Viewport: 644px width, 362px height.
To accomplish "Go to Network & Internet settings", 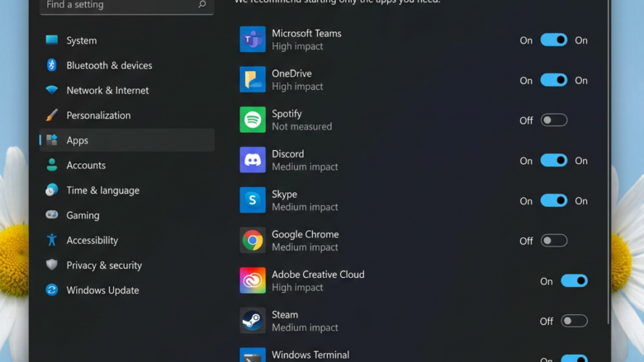I will point(127,90).
